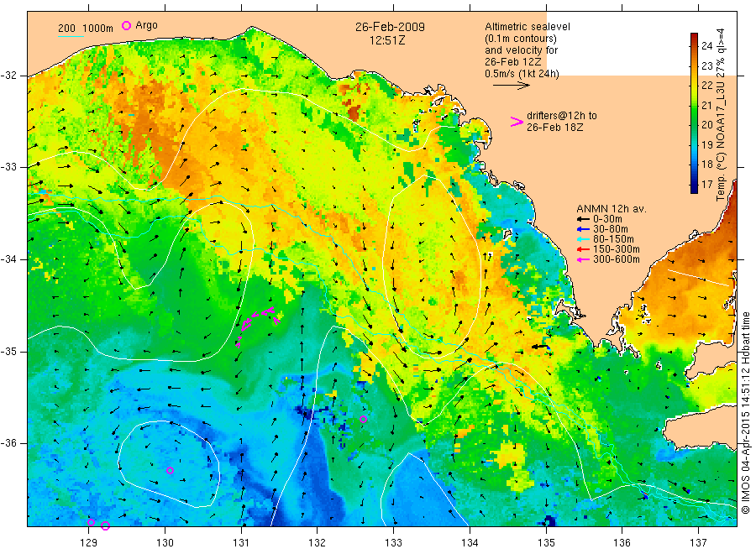
Task: Click the "0.5m/s (1kt 24h)" scale text
Action: coord(522,74)
